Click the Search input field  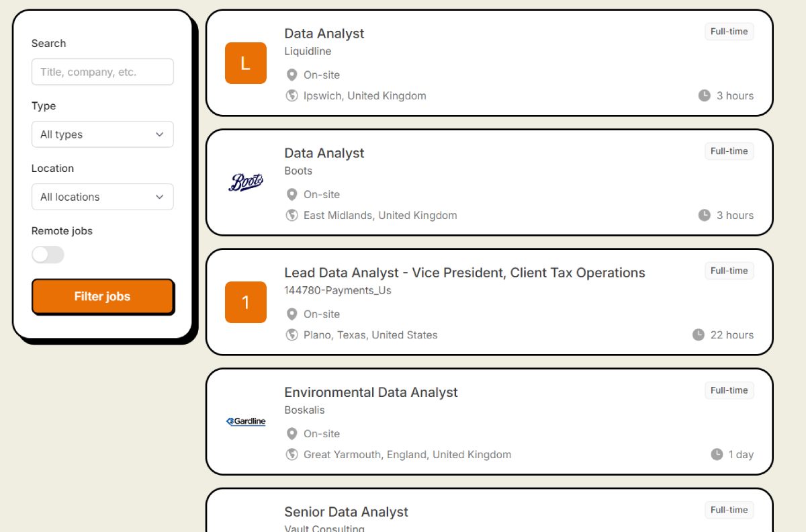pyautogui.click(x=103, y=72)
